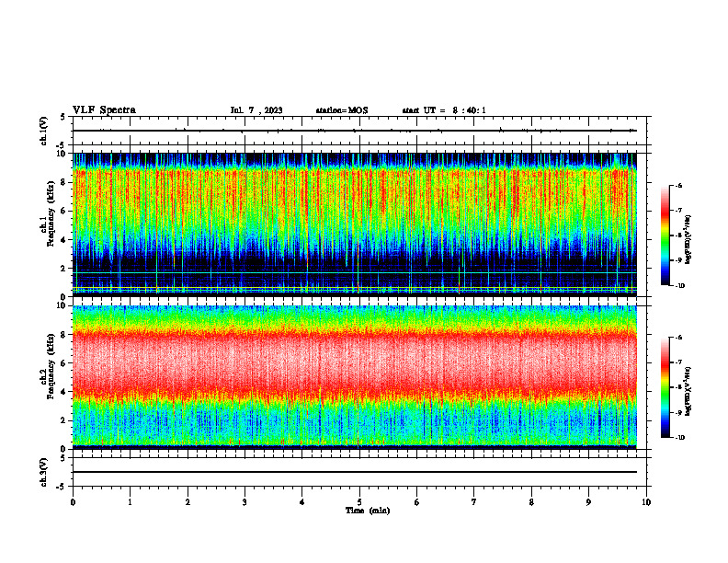Click the "-6" label on ch.1 color bar
728x563 pixels.
pos(678,185)
